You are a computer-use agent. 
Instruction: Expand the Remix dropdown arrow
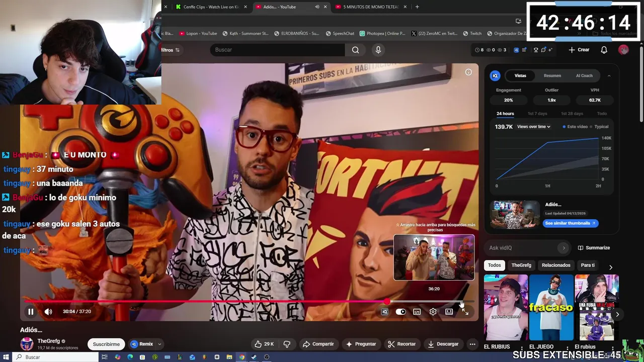(159, 344)
